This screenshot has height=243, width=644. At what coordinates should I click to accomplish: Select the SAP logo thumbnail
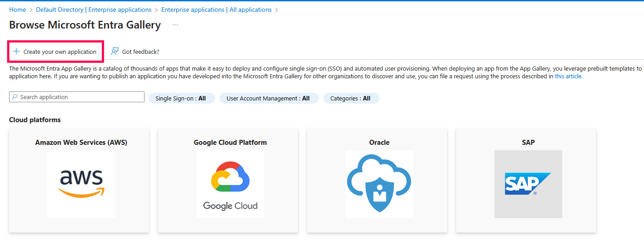click(528, 184)
